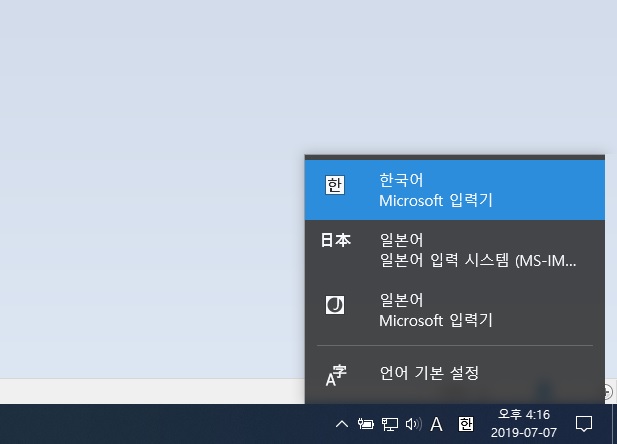Select 일본어 입력 시스템 (MS-IME) option
Screen dimensions: 617x444
(x=454, y=250)
